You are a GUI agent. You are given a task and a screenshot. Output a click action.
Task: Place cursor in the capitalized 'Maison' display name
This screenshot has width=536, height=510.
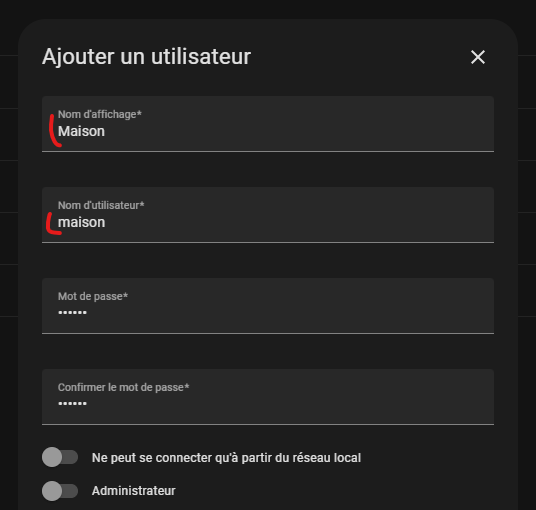[x=81, y=131]
